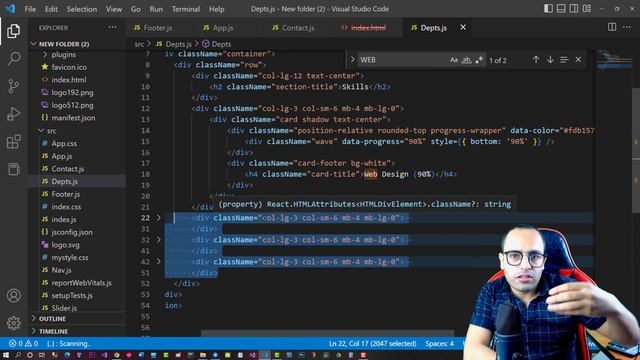640x360 pixels.
Task: Expand the replace field chevron
Action: coord(353,60)
